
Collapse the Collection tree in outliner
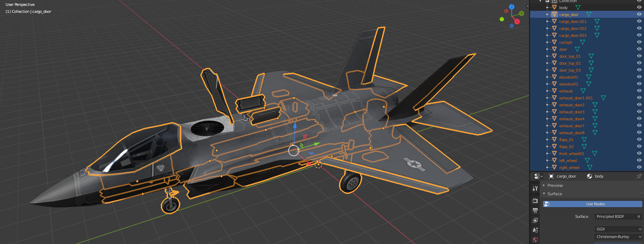[x=540, y=1]
